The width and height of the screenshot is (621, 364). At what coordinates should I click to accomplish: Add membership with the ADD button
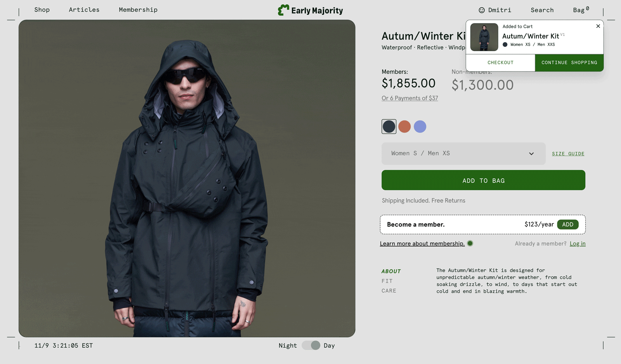click(567, 224)
